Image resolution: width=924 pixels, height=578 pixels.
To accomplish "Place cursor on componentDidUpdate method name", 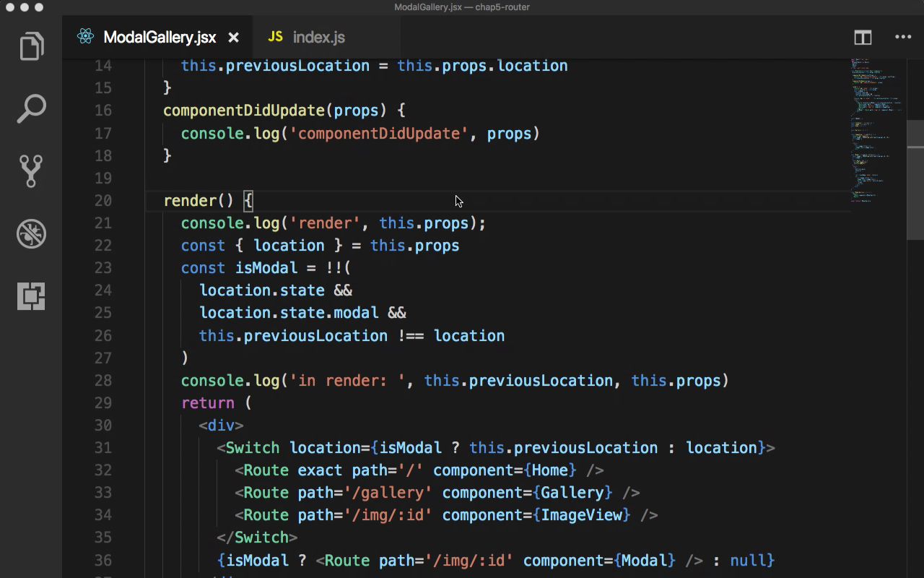I will click(x=244, y=111).
